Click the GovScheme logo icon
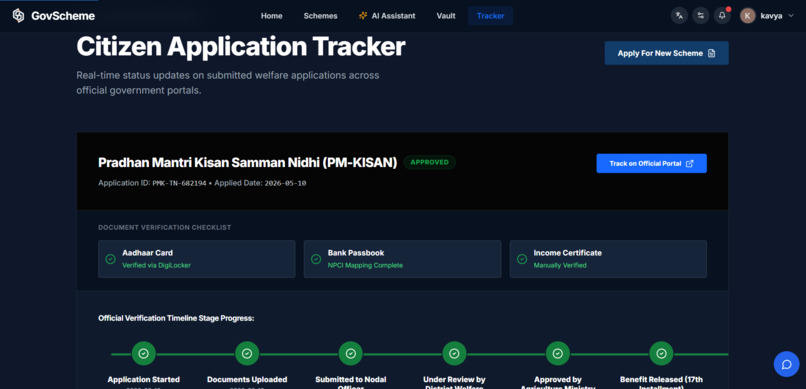Screen dimensions: 806x389 pyautogui.click(x=19, y=16)
